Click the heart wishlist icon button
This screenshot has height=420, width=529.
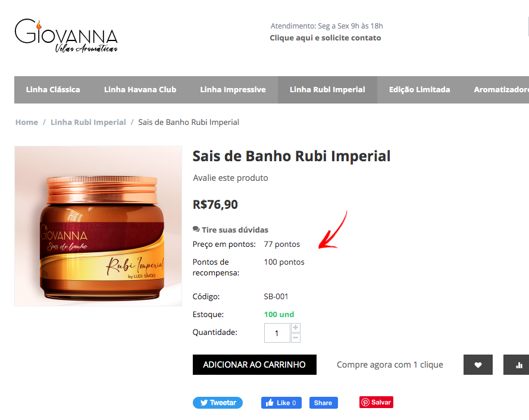478,365
